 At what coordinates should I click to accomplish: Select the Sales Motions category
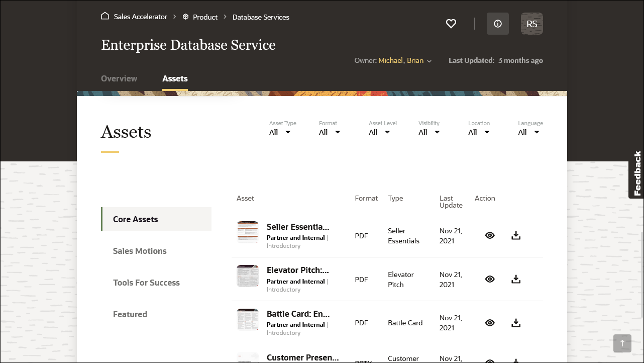coord(140,251)
